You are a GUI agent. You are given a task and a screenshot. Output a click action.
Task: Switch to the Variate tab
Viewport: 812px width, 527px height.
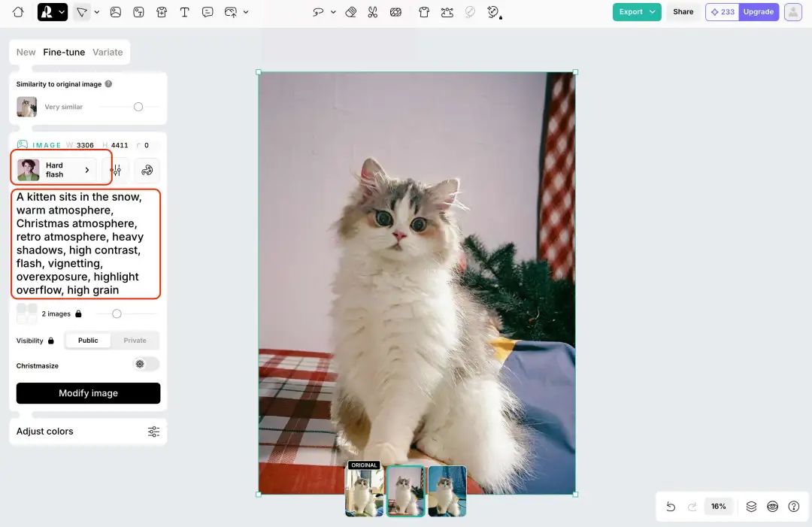click(x=108, y=53)
